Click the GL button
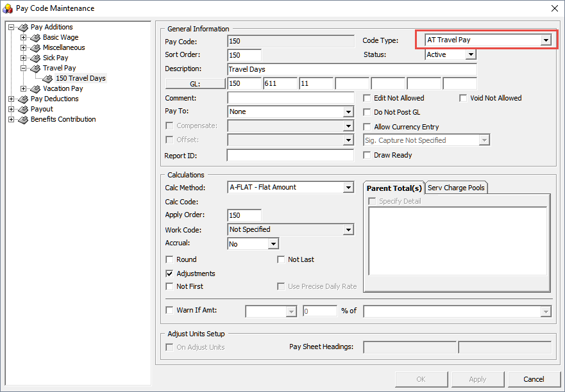 (x=195, y=84)
